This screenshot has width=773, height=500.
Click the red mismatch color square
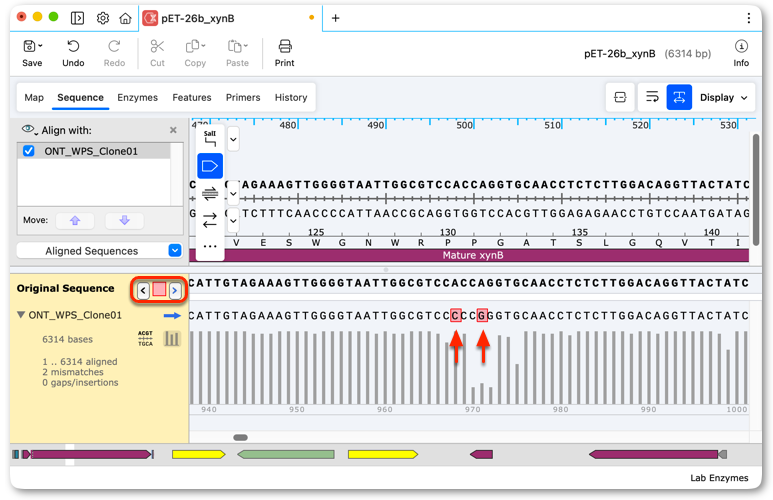pyautogui.click(x=159, y=289)
